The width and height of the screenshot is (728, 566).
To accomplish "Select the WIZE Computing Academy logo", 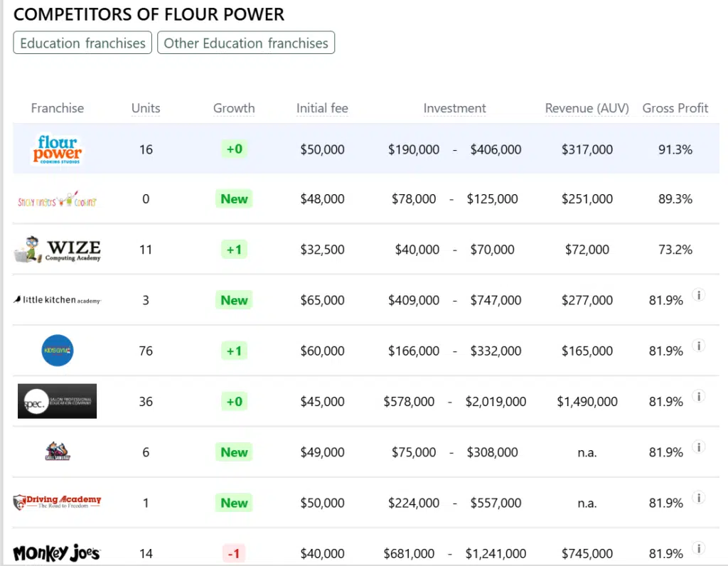I will [57, 250].
